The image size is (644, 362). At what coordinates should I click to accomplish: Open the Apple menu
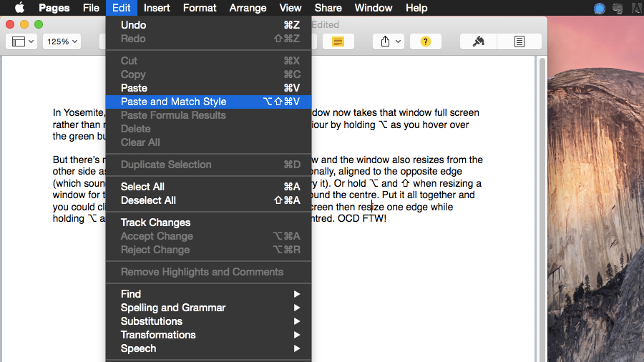pyautogui.click(x=19, y=8)
